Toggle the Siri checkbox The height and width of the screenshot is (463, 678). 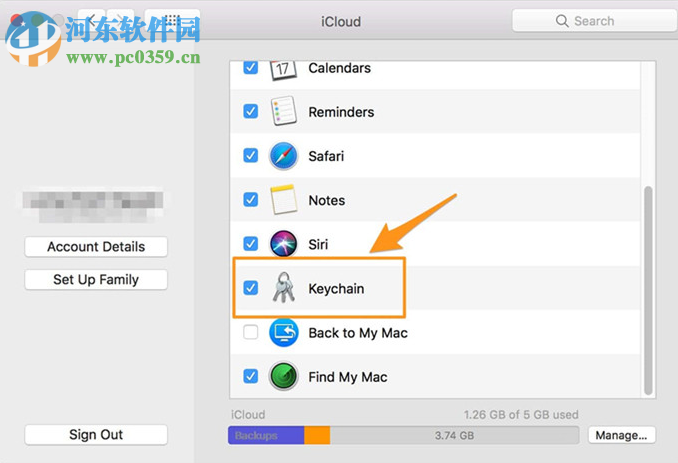click(x=251, y=243)
